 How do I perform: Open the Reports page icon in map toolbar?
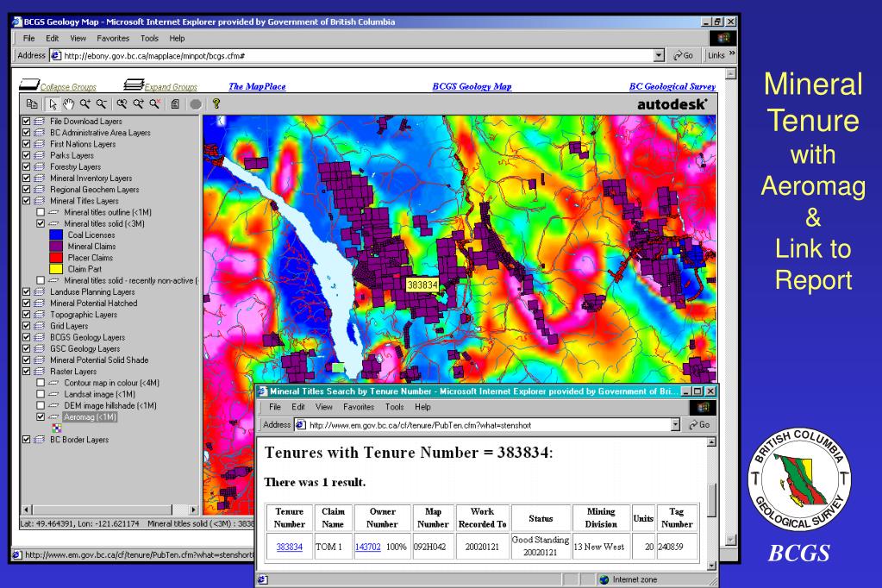(x=175, y=104)
